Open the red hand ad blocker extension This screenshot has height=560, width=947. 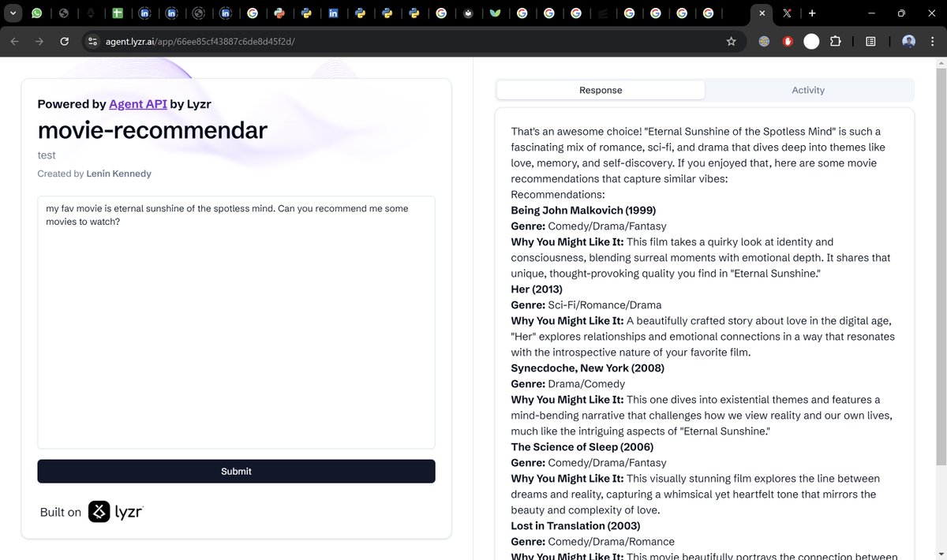click(788, 41)
